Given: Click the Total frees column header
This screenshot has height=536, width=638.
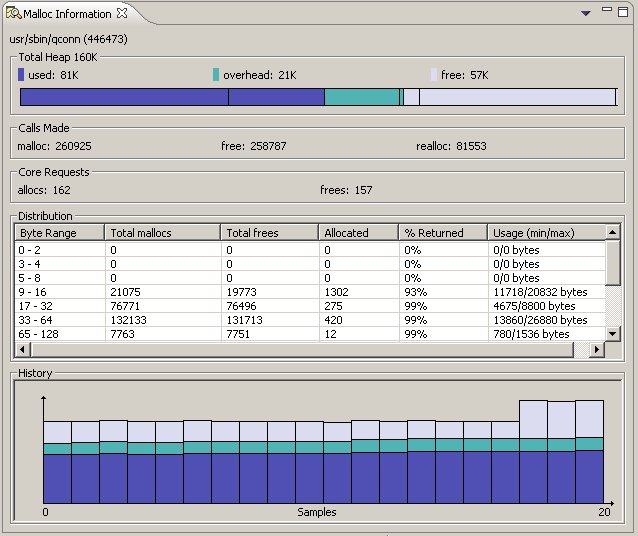Looking at the screenshot, I should tap(268, 233).
